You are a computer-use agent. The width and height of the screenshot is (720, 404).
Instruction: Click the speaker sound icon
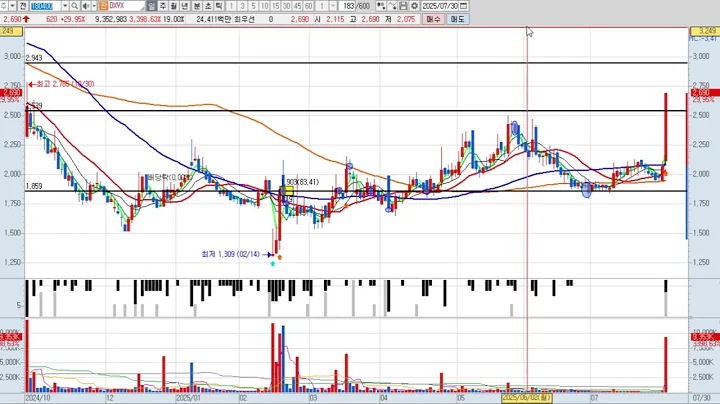pos(86,6)
